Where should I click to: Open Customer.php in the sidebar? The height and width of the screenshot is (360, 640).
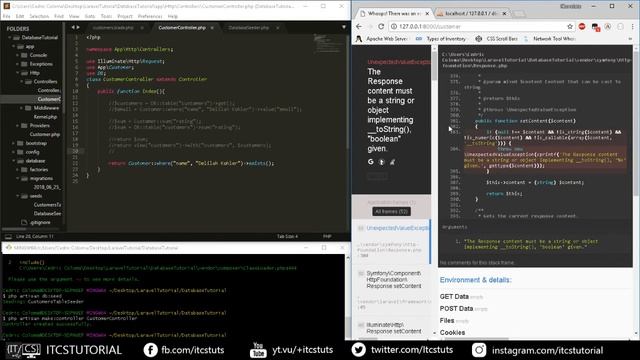(x=45, y=134)
